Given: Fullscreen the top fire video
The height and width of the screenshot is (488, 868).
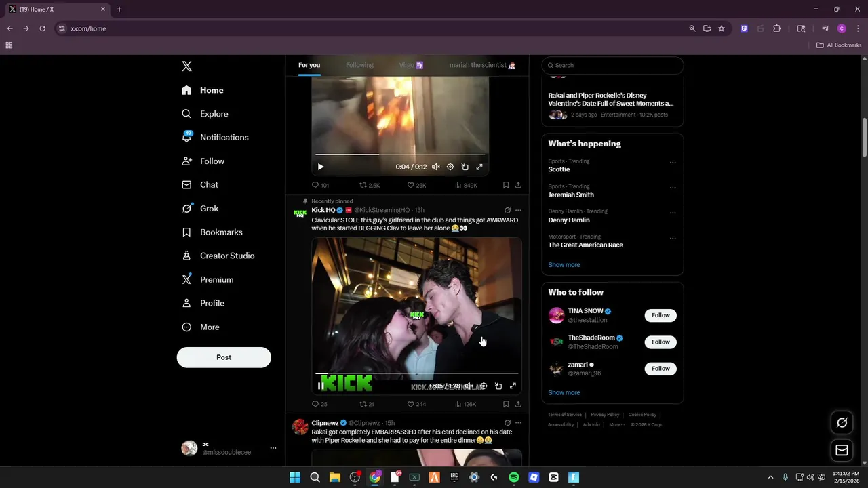Looking at the screenshot, I should tap(479, 167).
